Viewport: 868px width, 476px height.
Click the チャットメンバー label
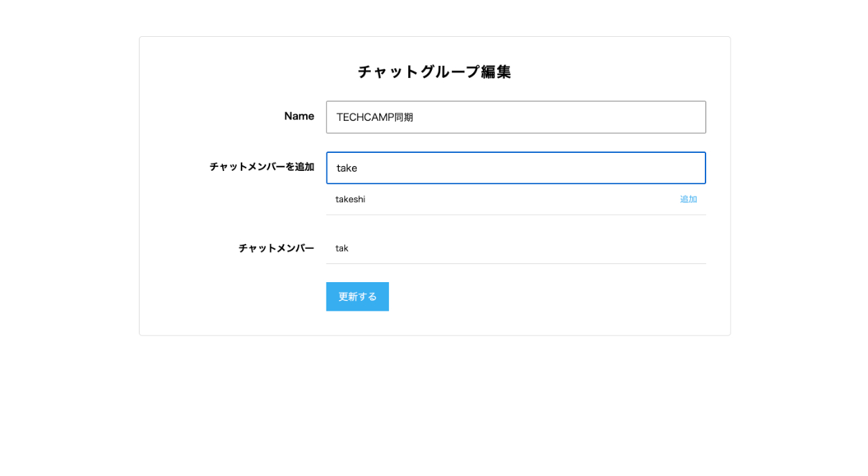click(276, 248)
